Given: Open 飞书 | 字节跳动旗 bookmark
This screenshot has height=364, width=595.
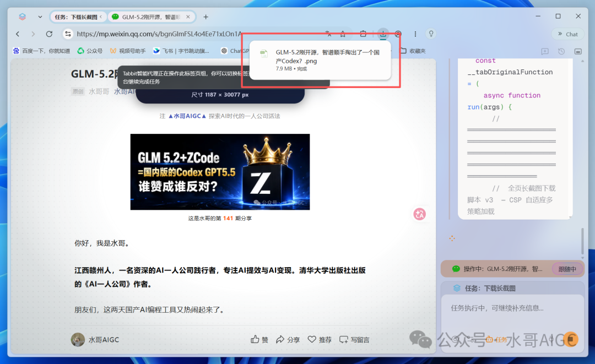Looking at the screenshot, I should [x=181, y=51].
